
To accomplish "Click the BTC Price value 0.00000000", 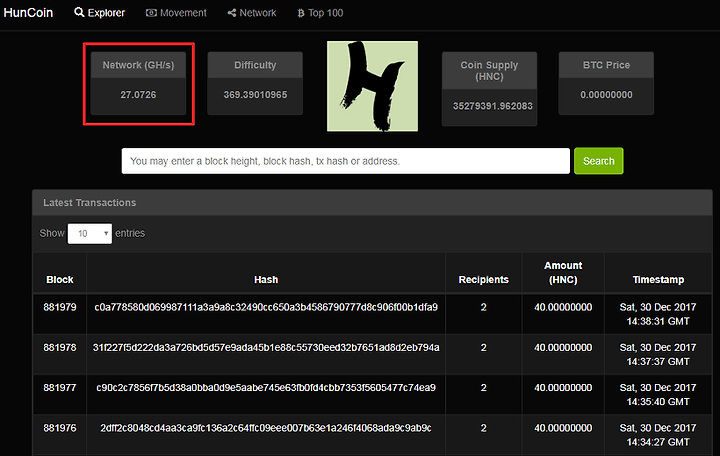I will click(x=606, y=95).
